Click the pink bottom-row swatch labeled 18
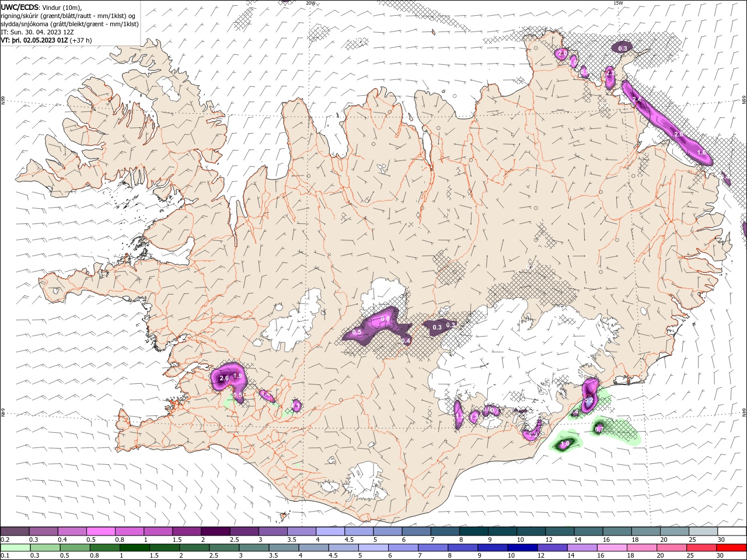 click(x=642, y=548)
